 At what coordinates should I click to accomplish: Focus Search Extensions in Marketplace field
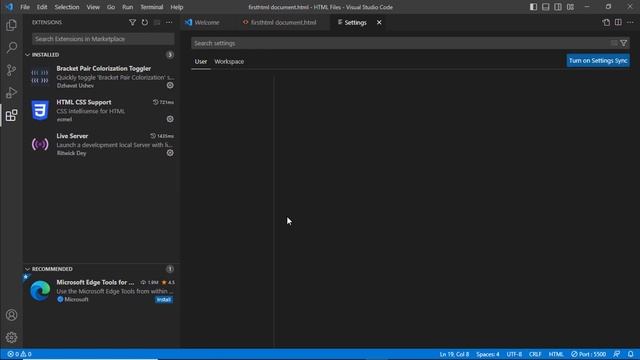pyautogui.click(x=103, y=39)
